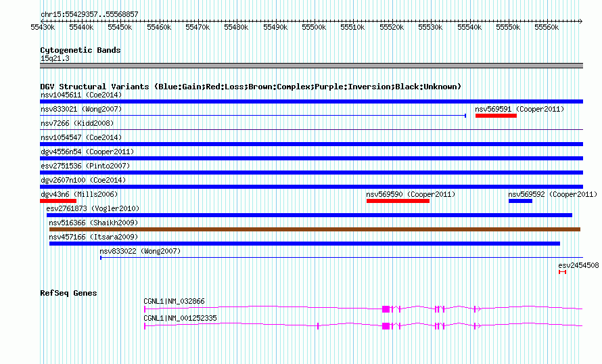Image resolution: width=602 pixels, height=364 pixels.
Task: Select the brown nsv516366 complex variant bar
Action: [315, 229]
